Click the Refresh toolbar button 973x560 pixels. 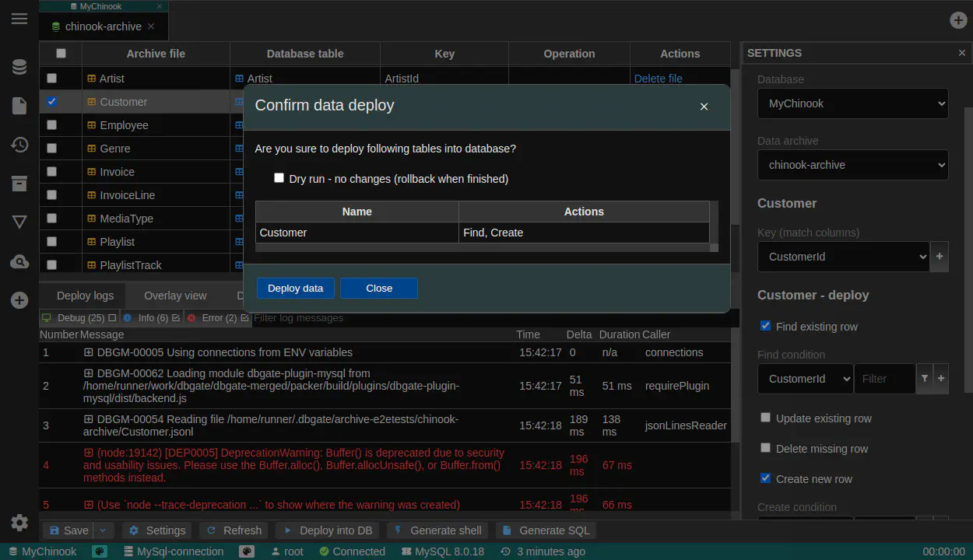coord(234,530)
